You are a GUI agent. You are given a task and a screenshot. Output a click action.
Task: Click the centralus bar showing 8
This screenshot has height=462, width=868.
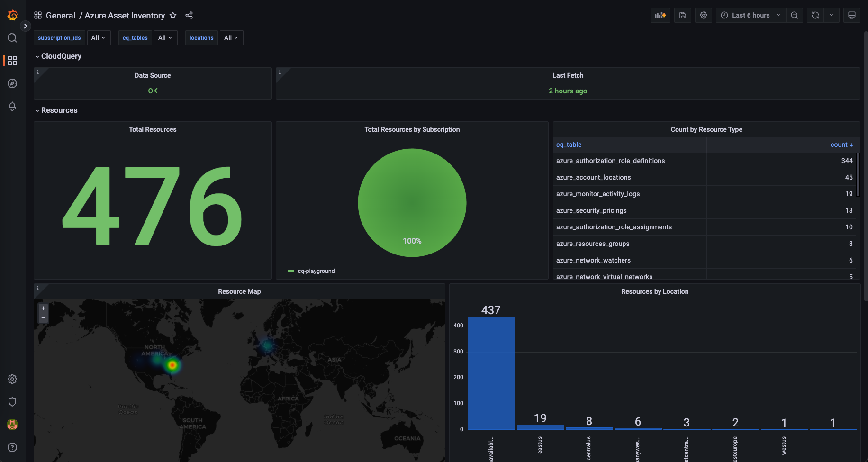coord(589,428)
